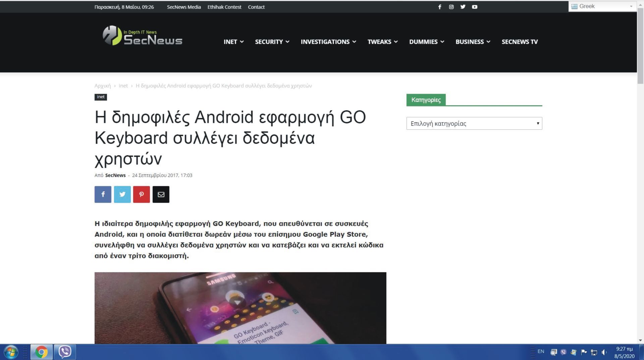The width and height of the screenshot is (644, 360).
Task: Share article via blue Facebook share button
Action: [x=103, y=194]
